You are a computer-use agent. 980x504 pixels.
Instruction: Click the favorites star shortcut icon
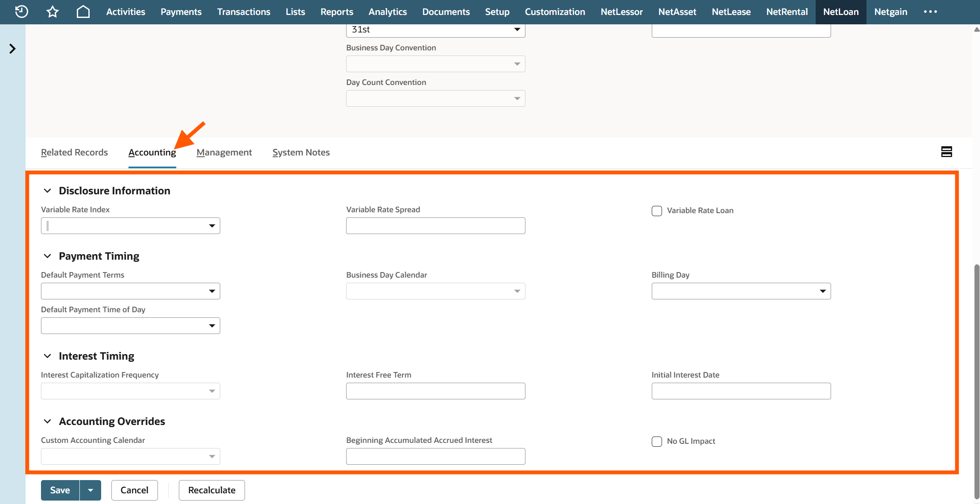click(x=52, y=12)
